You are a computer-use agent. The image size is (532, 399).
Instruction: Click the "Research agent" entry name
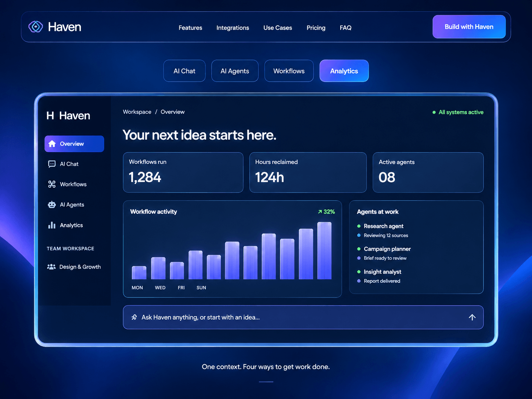point(384,226)
